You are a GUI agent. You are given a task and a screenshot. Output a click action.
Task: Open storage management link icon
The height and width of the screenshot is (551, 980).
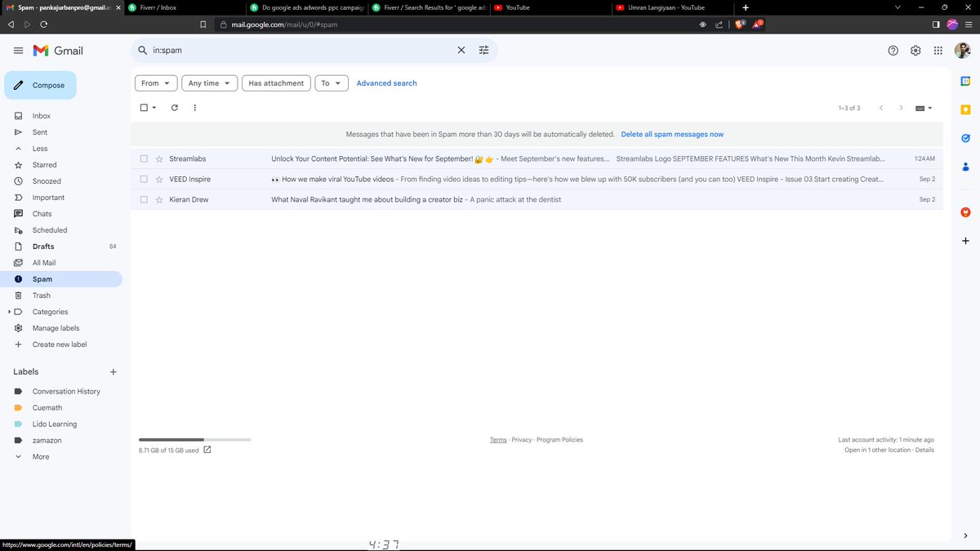[207, 450]
